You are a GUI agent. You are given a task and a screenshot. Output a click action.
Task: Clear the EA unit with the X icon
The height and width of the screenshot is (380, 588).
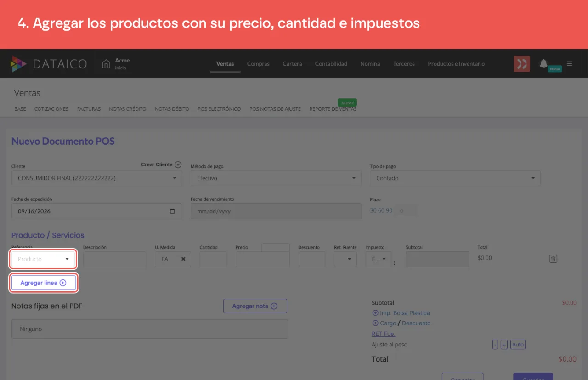point(183,259)
